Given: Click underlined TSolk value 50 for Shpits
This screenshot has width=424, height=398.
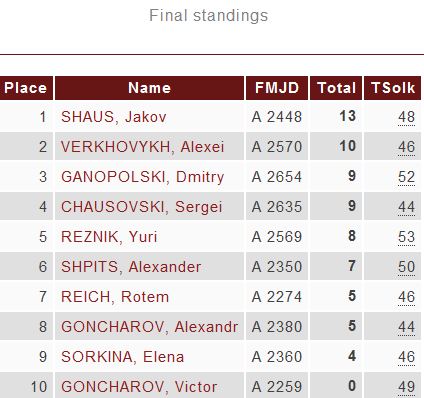Looking at the screenshot, I should 406,267.
